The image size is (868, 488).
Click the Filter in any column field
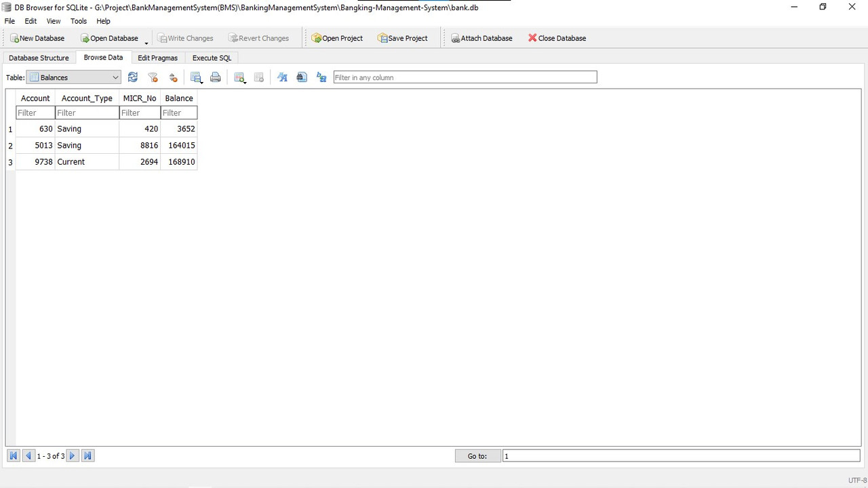(465, 77)
